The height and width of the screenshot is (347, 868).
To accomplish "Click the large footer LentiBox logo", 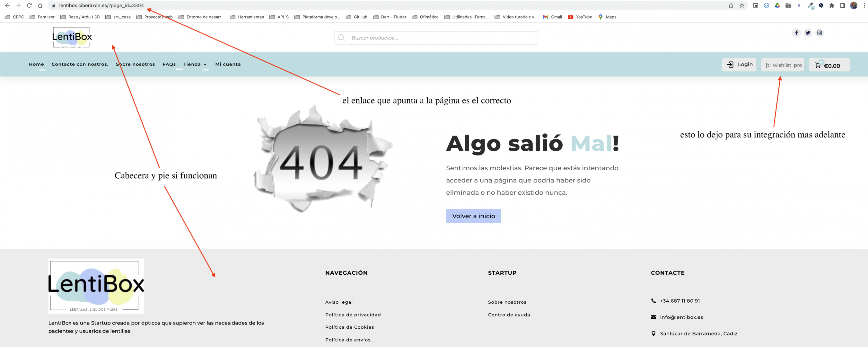I will (x=96, y=286).
